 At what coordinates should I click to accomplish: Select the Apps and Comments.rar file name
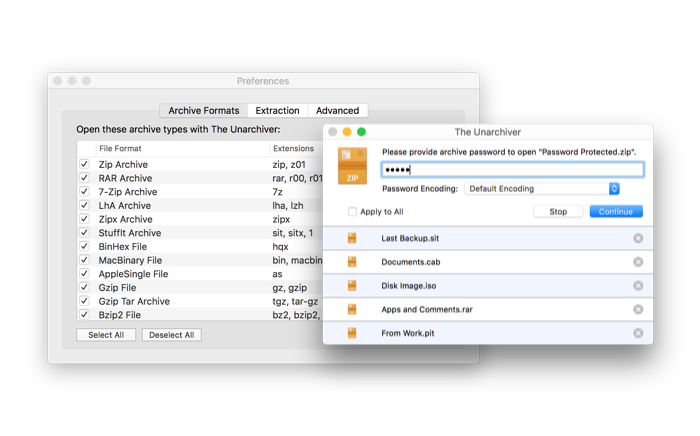[427, 309]
